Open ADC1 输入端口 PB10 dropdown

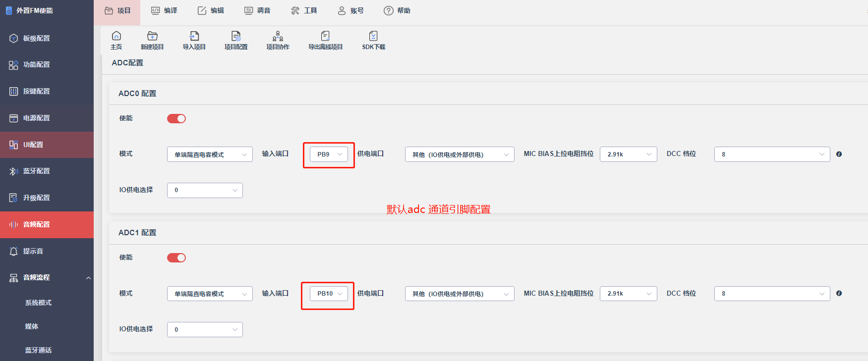coord(329,294)
